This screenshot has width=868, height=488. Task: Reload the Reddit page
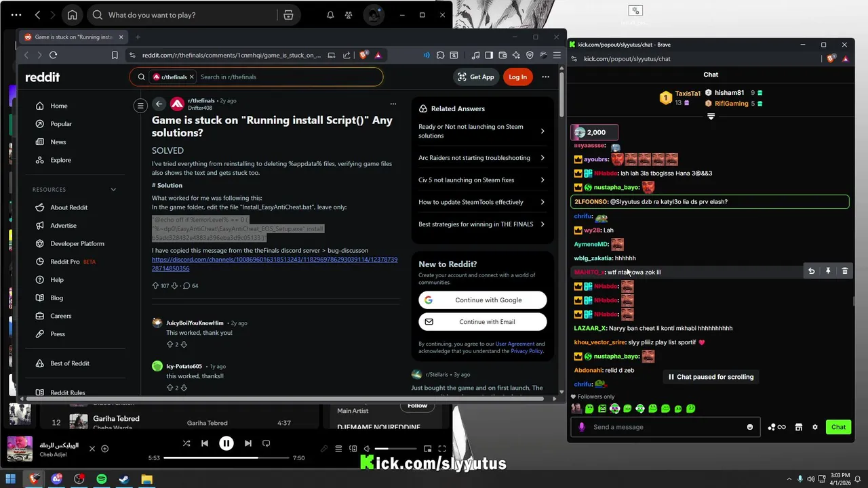(x=53, y=56)
